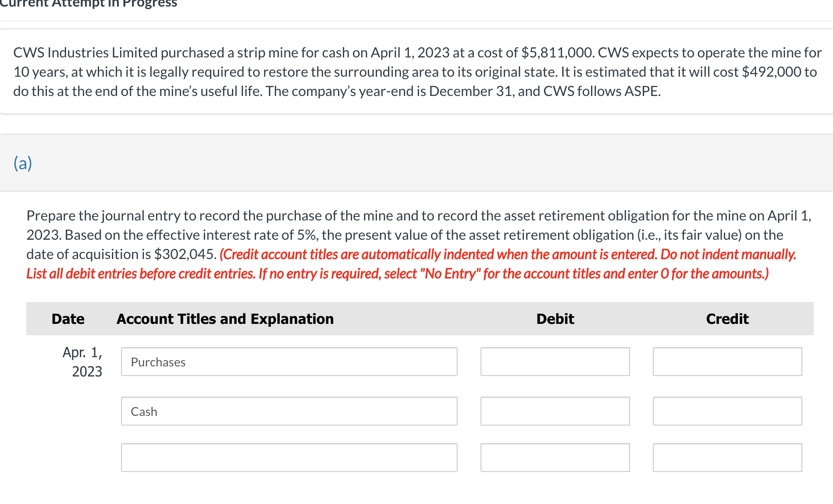
Task: Click the Credit column header
Action: pyautogui.click(x=727, y=319)
